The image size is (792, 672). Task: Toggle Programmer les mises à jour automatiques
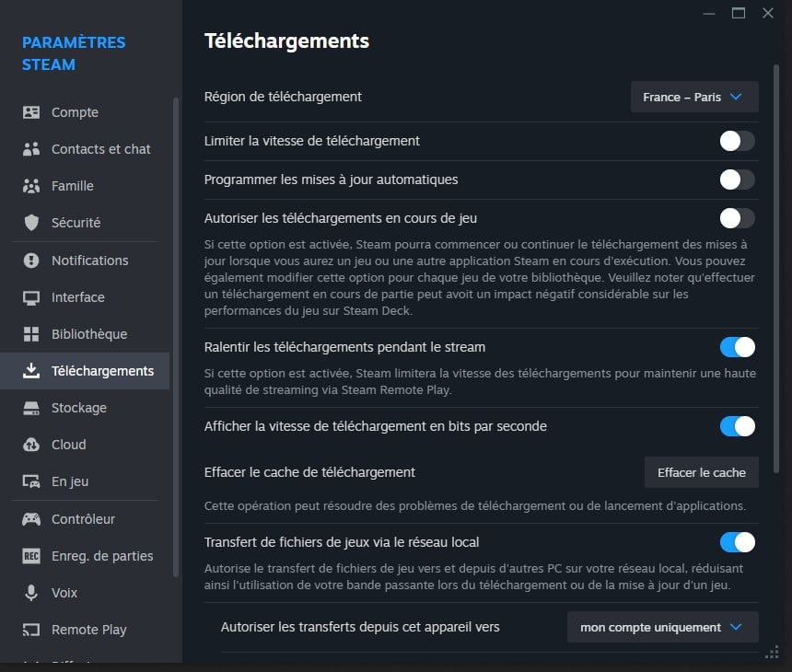pos(737,180)
